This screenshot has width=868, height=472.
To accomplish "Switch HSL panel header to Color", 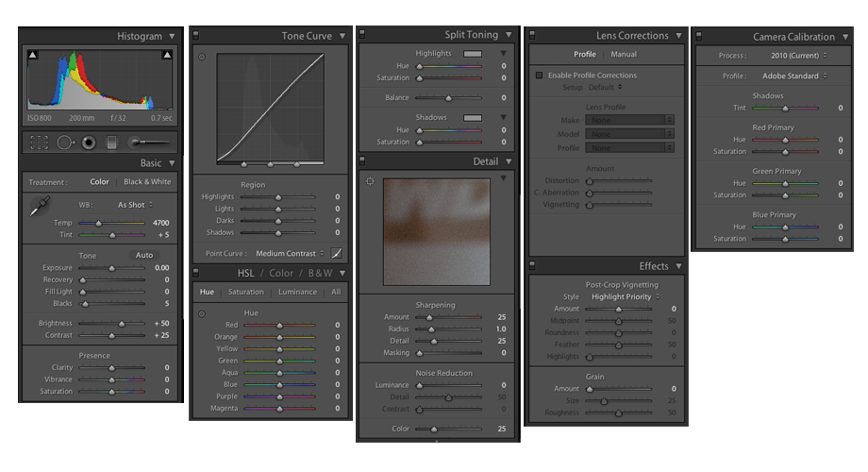I will [x=281, y=273].
